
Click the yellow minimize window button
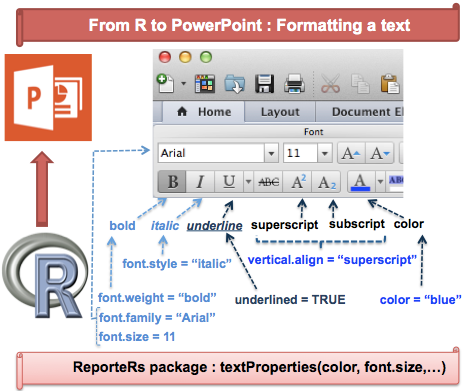185,57
